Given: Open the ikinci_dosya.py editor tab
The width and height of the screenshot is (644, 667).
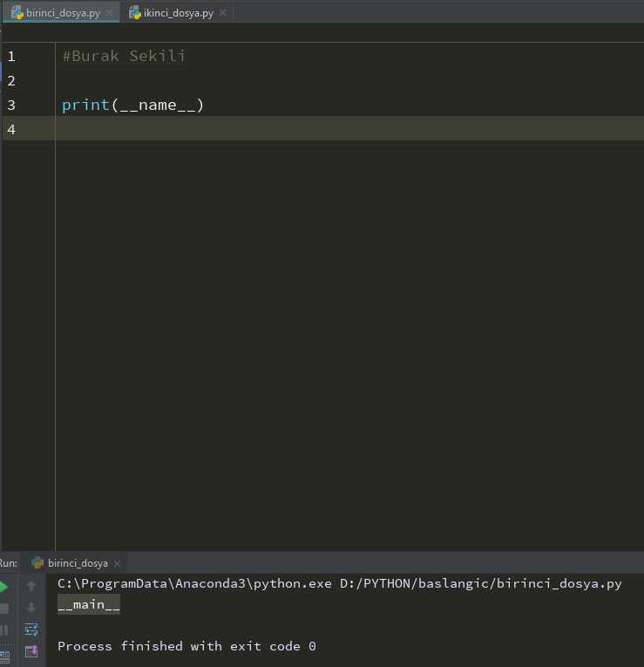Looking at the screenshot, I should 178,13.
